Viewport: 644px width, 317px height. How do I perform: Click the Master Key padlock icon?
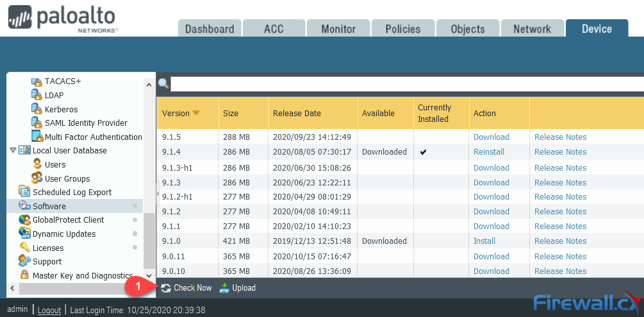(x=24, y=275)
